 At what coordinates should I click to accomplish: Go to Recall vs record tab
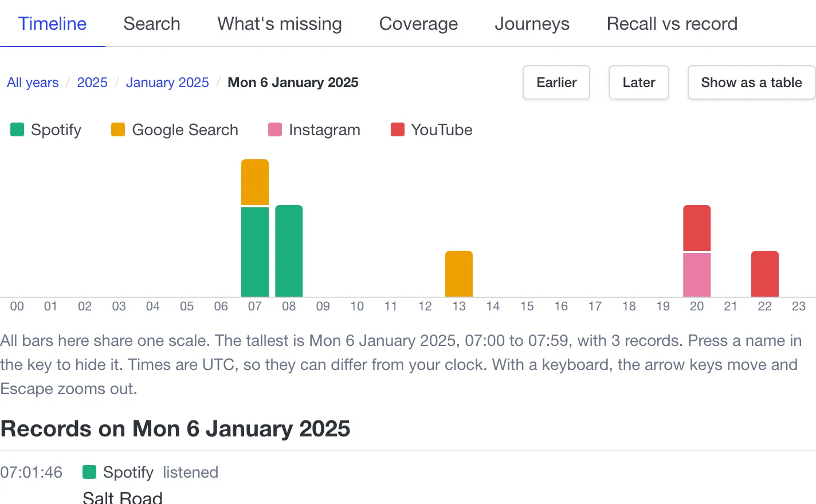point(672,23)
